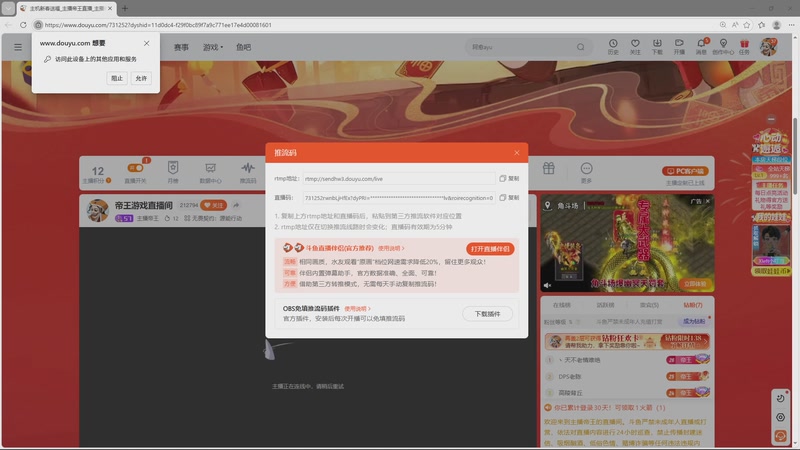Screen dimensions: 800x450
Task: Switch to the 钻粉(7) tab
Action: pyautogui.click(x=693, y=305)
